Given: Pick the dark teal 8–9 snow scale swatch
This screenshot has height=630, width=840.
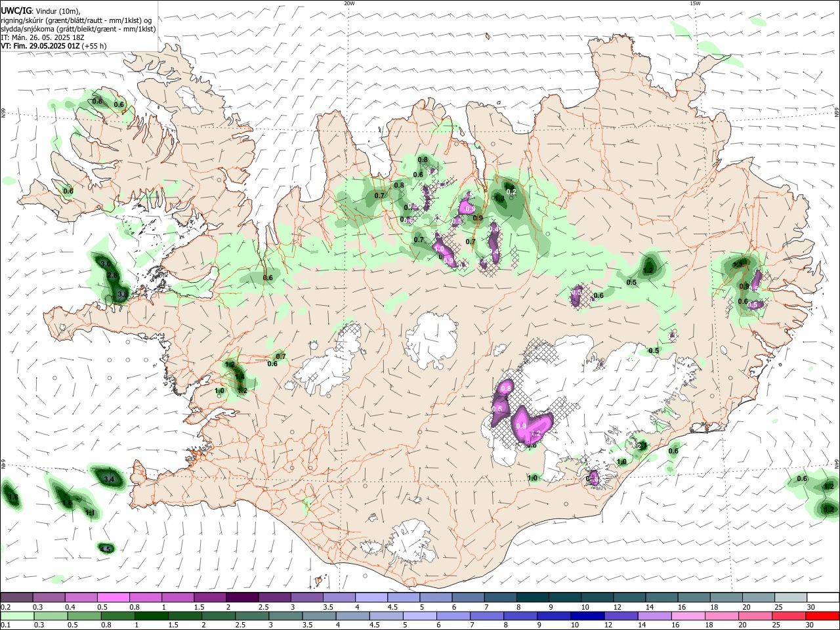Looking at the screenshot, I should [532, 597].
